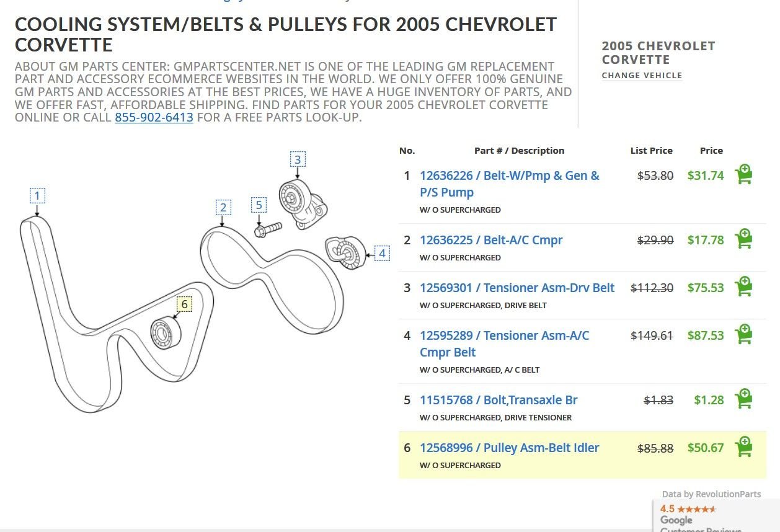This screenshot has width=780, height=532.
Task: Select diagram callout number 2
Action: click(223, 207)
